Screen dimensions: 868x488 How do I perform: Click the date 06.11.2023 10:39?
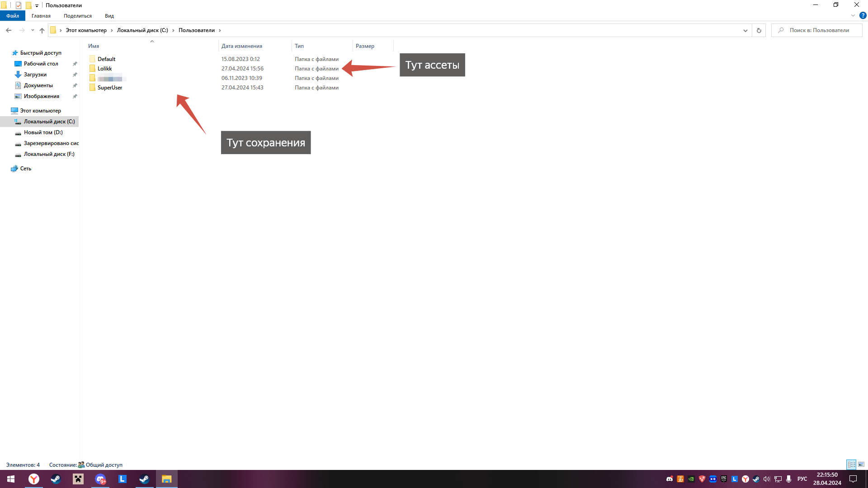pos(242,78)
